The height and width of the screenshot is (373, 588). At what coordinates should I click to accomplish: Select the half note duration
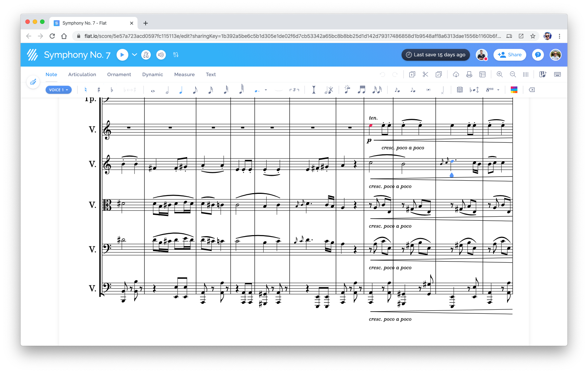pos(167,90)
